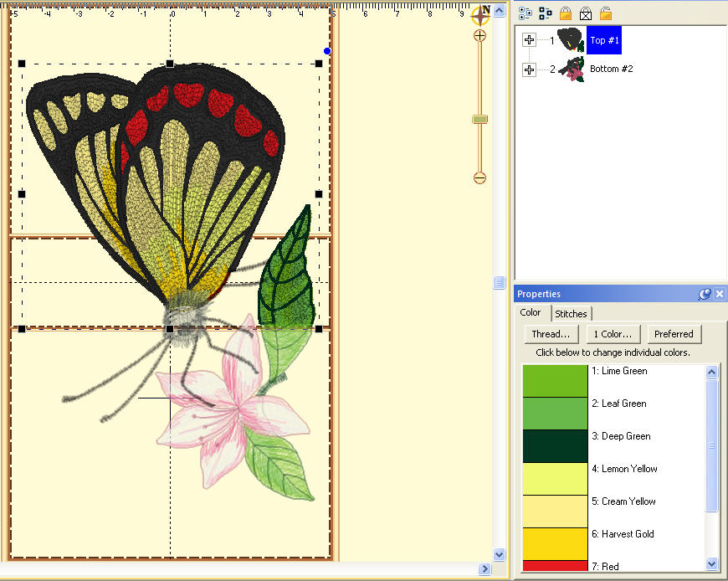Open the Thread... dialog
The image size is (728, 581).
pos(551,334)
